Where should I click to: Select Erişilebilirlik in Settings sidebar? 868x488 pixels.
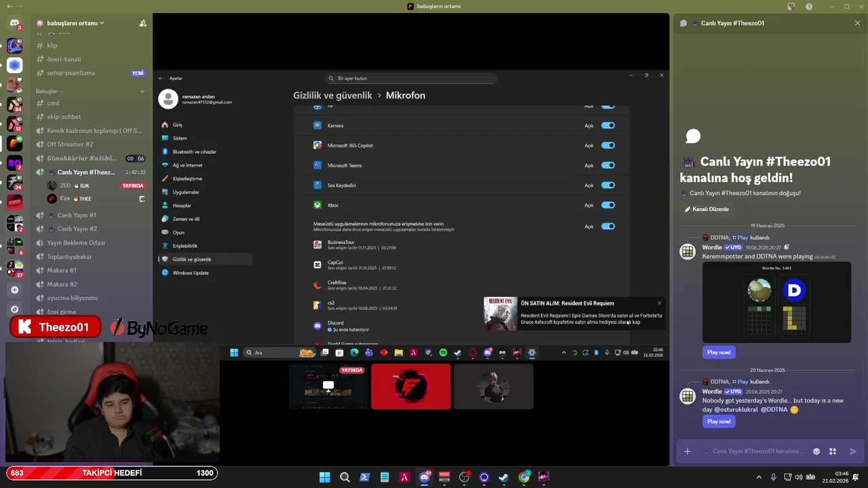pyautogui.click(x=205, y=245)
